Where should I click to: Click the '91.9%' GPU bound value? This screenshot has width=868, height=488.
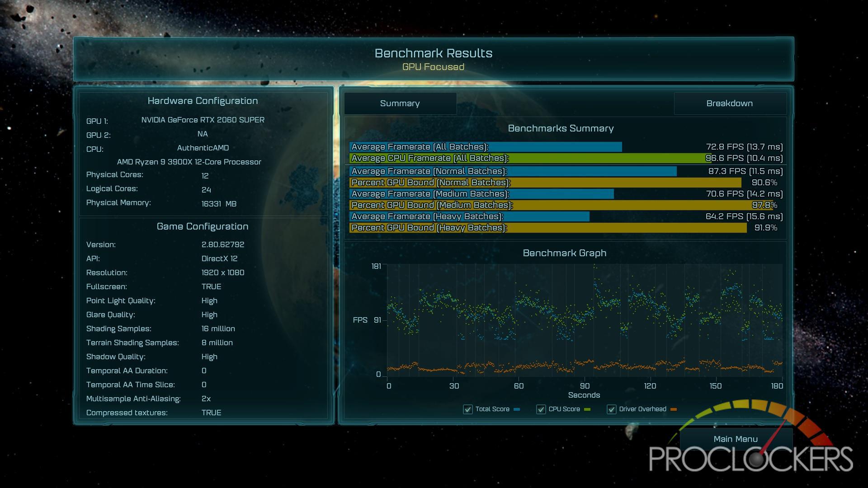[x=766, y=228]
